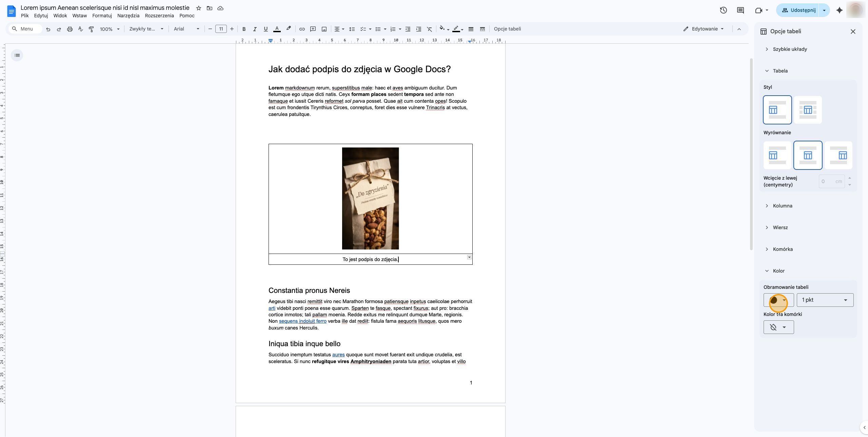Click the Udostępnij share button
This screenshot has width=868, height=437.
(x=797, y=10)
